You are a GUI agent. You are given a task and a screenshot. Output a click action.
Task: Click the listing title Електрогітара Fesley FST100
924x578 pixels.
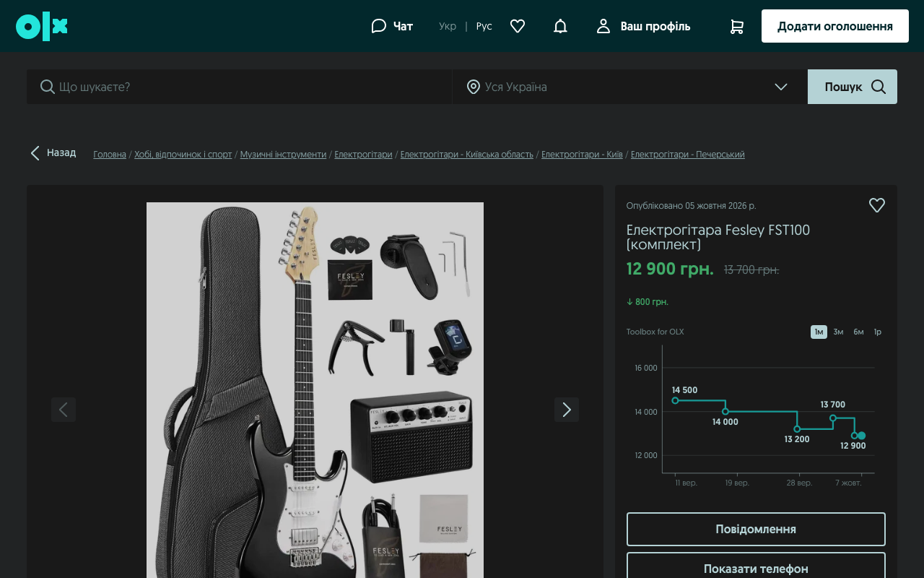tap(718, 237)
